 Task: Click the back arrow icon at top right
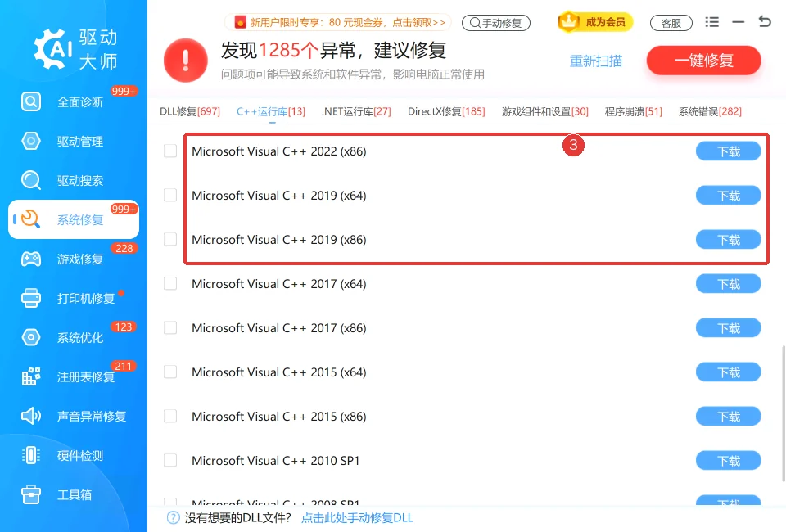[765, 21]
